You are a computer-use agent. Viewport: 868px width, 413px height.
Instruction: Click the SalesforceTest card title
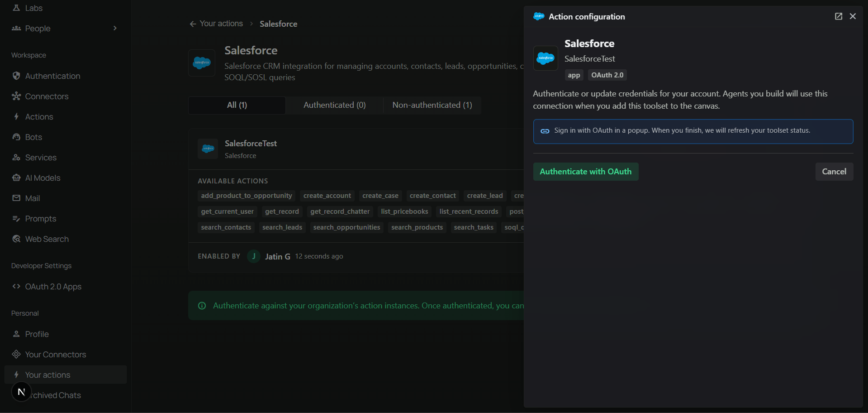coord(251,143)
